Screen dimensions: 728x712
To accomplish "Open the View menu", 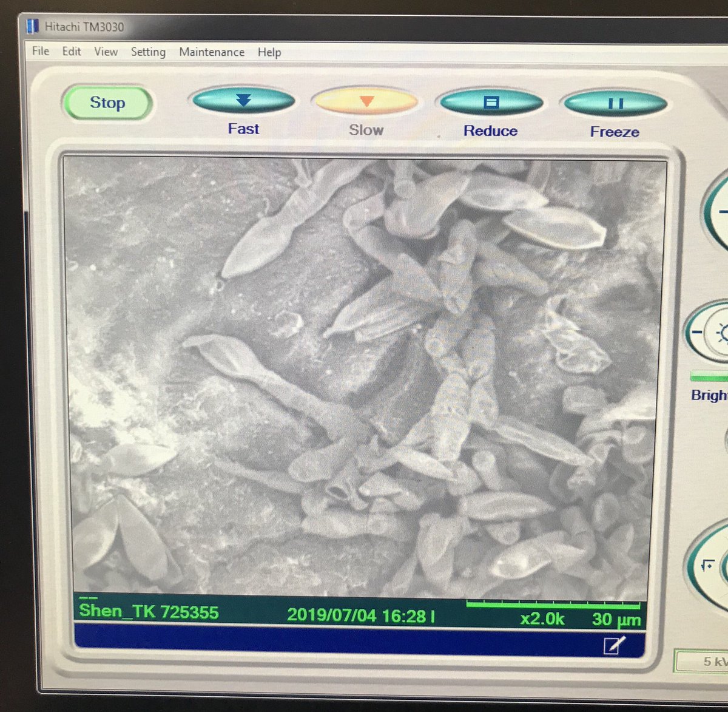I will coord(106,52).
